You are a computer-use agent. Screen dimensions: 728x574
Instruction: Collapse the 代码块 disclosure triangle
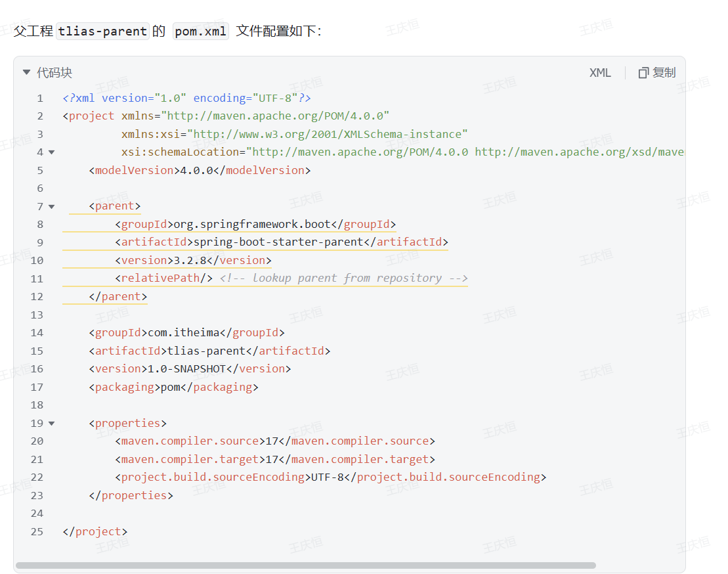(26, 73)
